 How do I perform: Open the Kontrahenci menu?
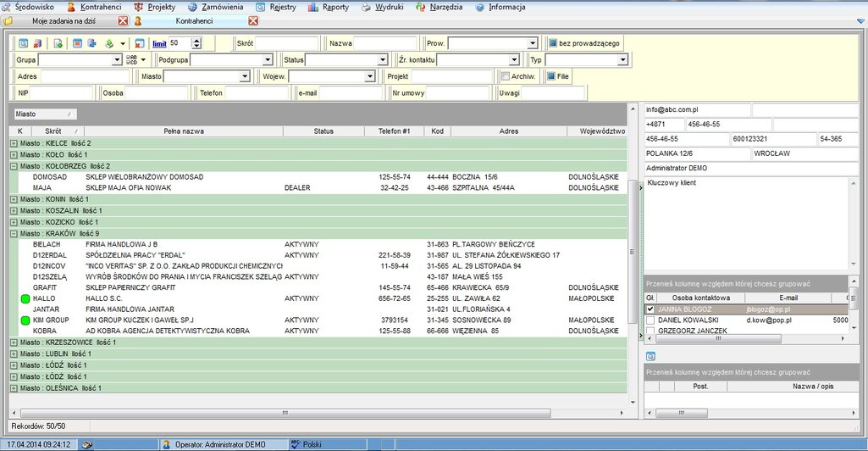click(101, 7)
